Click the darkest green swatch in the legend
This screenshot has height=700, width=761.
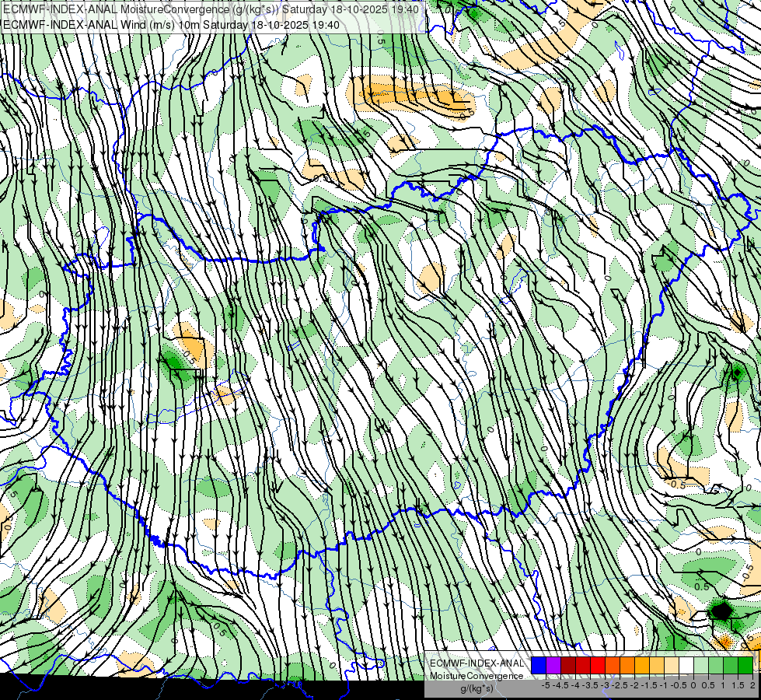click(x=745, y=665)
